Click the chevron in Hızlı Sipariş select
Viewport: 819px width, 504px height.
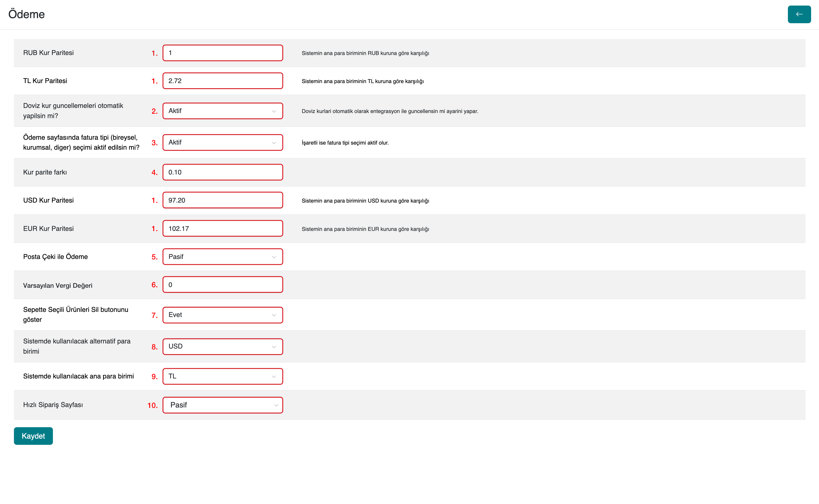pyautogui.click(x=276, y=406)
